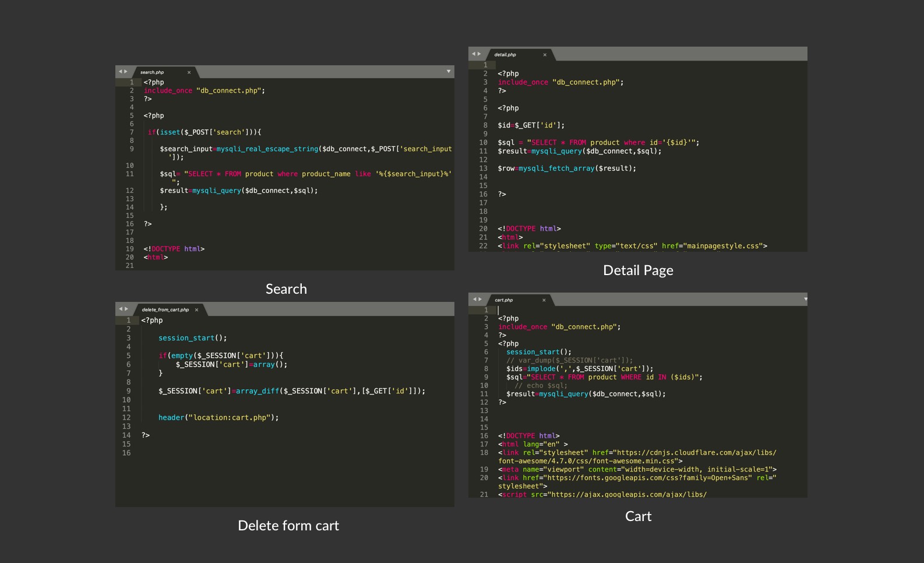Switch to the delete_from_cart.php tab
The image size is (924, 563).
click(x=165, y=309)
